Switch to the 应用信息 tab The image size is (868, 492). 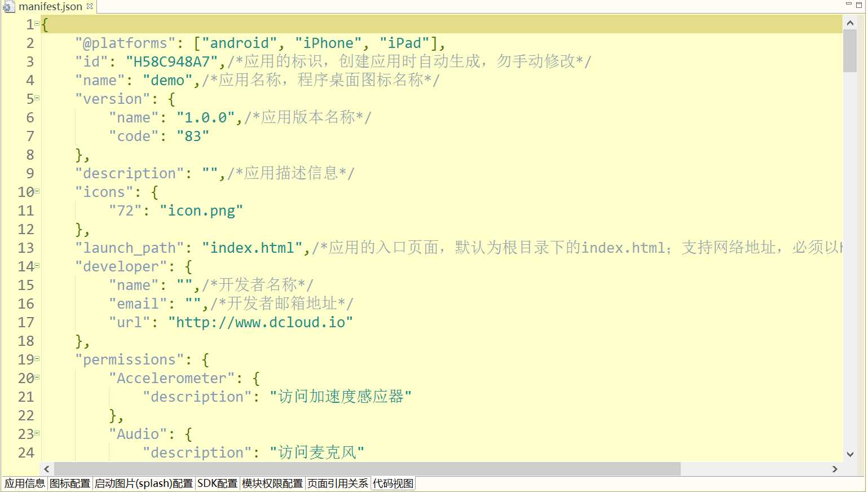[25, 484]
